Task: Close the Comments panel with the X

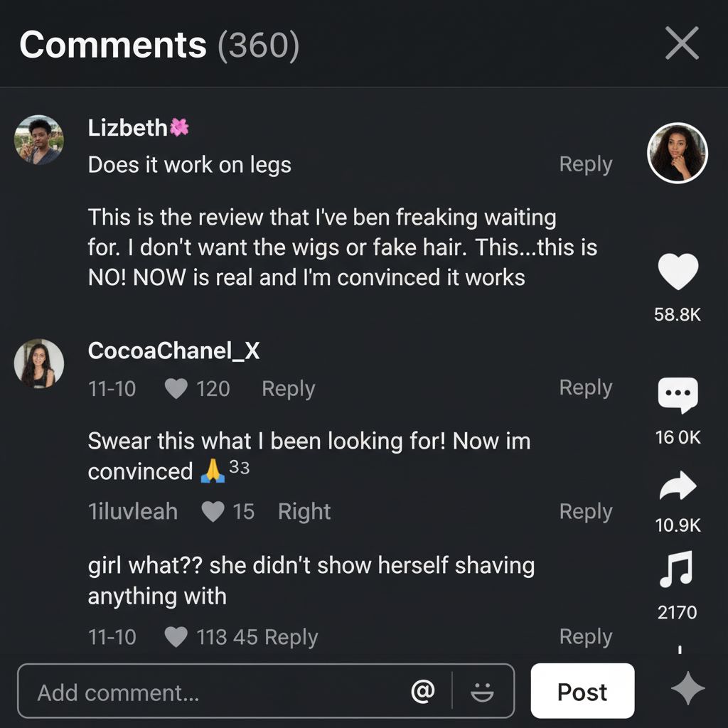Action: coord(681,45)
